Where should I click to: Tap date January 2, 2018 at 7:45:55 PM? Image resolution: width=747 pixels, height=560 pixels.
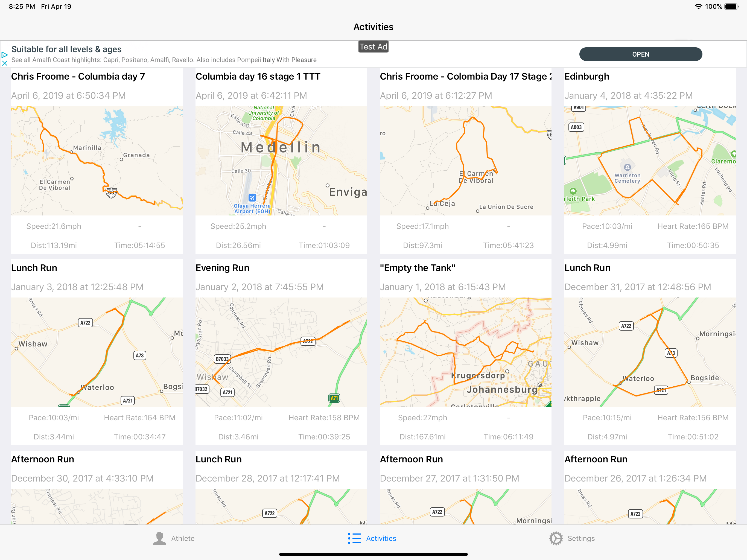tap(259, 287)
